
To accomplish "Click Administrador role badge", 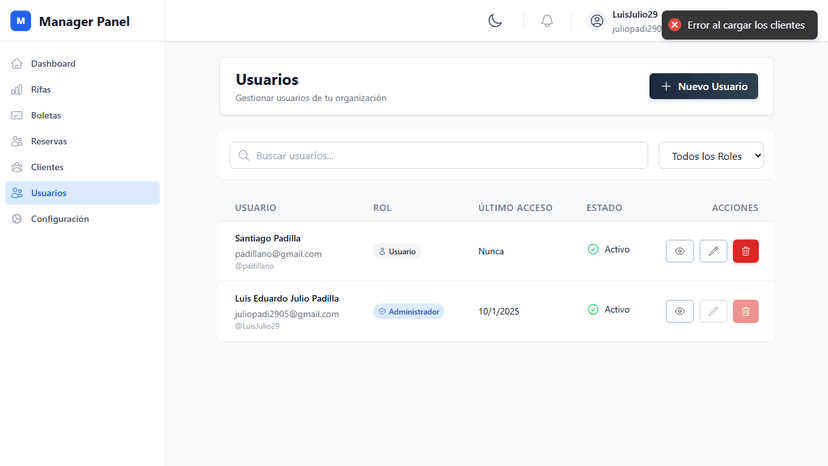I will [x=408, y=312].
